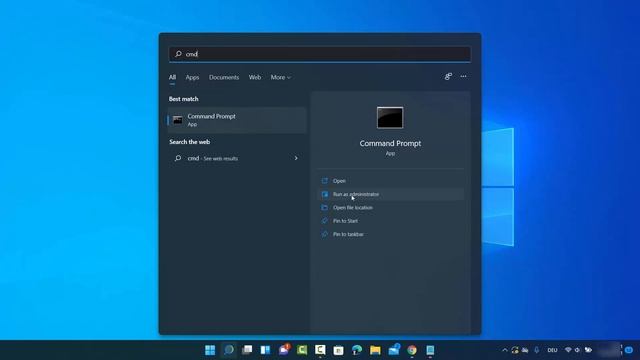Choose Open file location

click(391, 208)
